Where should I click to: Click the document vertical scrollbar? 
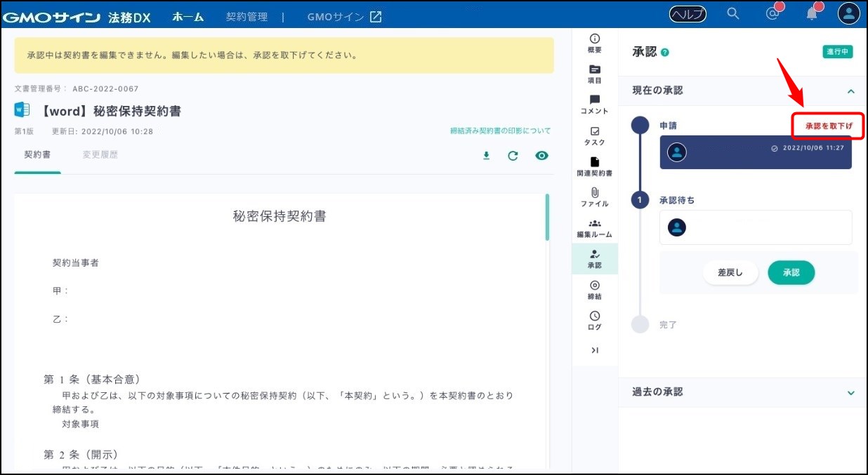click(x=547, y=218)
